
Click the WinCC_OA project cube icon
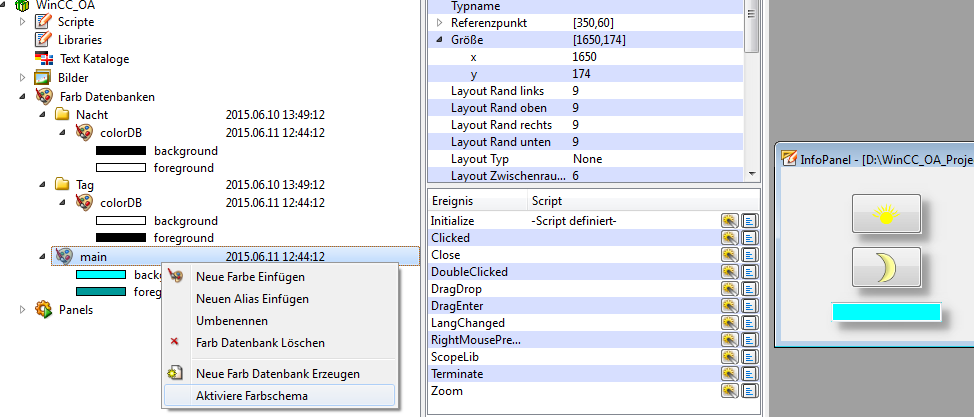tap(22, 6)
